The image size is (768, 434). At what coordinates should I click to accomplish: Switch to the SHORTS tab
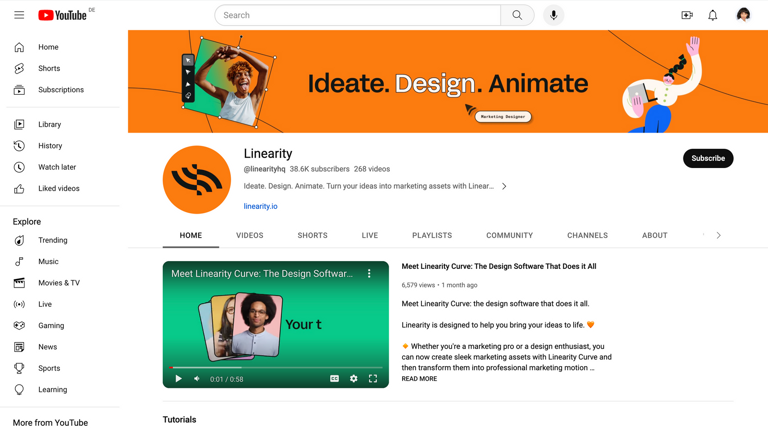[312, 236]
